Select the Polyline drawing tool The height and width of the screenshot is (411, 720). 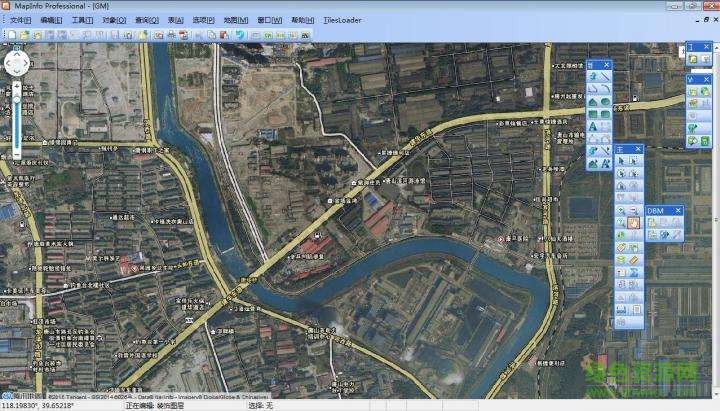tap(593, 89)
